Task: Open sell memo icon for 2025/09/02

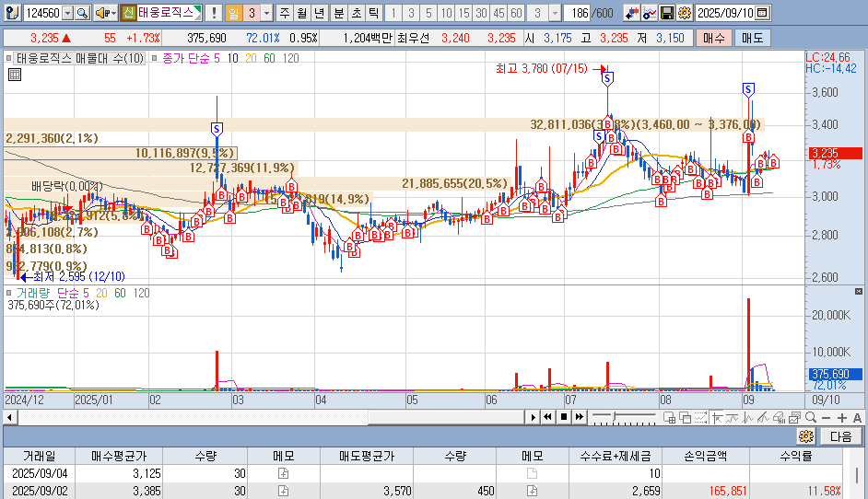Action: [532, 491]
